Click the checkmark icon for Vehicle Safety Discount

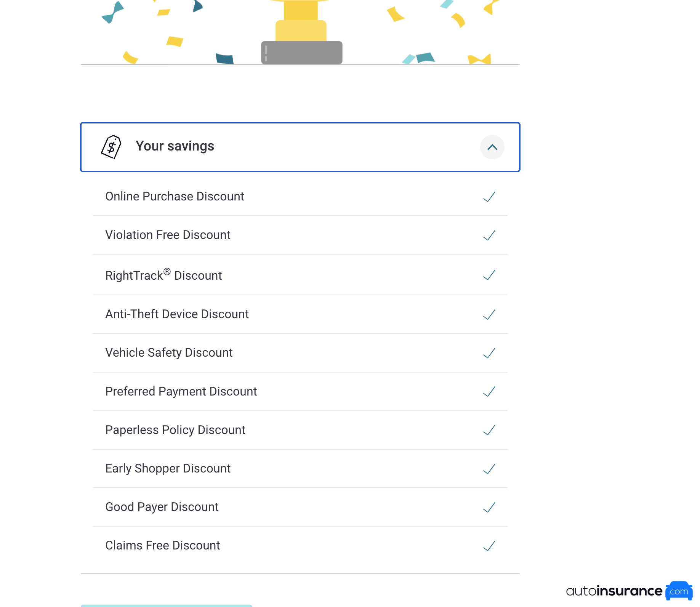(489, 353)
